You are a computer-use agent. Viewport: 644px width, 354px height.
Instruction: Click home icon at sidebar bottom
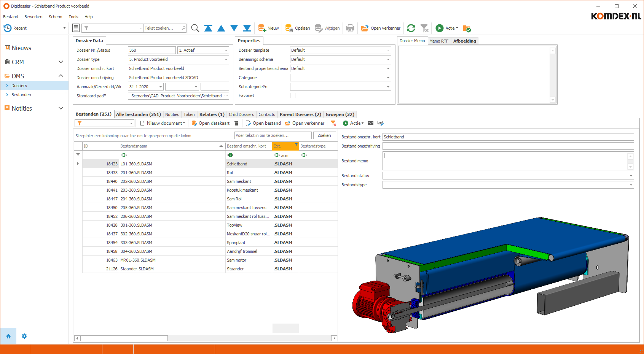point(8,336)
